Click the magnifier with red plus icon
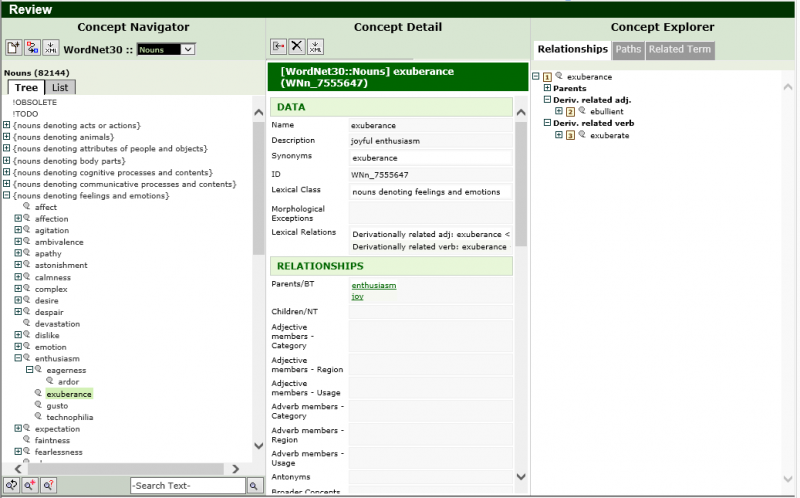The height and width of the screenshot is (498, 800). (x=30, y=485)
